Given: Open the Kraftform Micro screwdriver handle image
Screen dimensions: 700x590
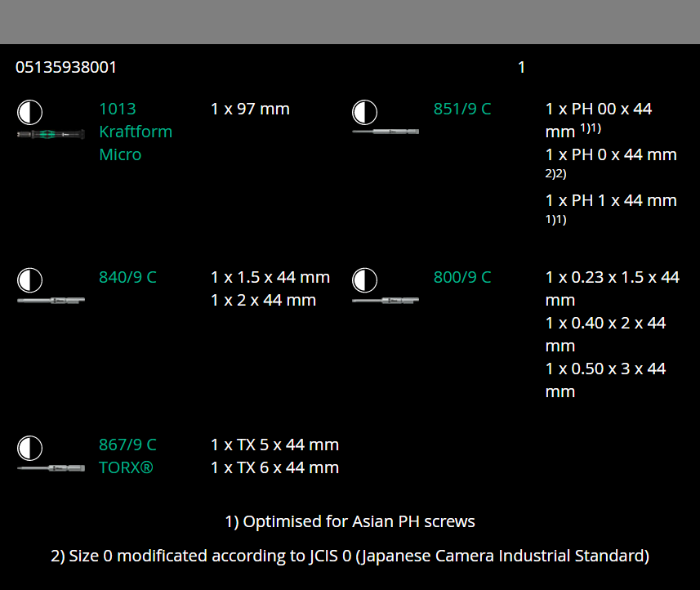Looking at the screenshot, I should (x=51, y=134).
